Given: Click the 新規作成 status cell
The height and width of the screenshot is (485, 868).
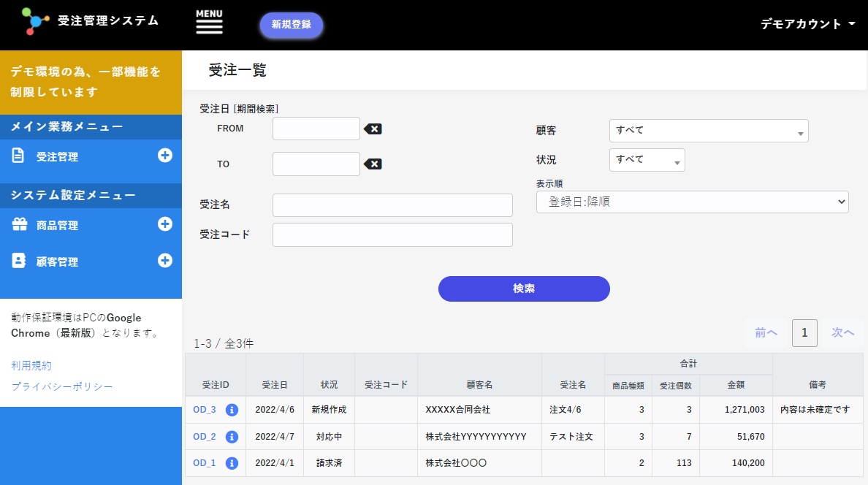Looking at the screenshot, I should tap(329, 410).
